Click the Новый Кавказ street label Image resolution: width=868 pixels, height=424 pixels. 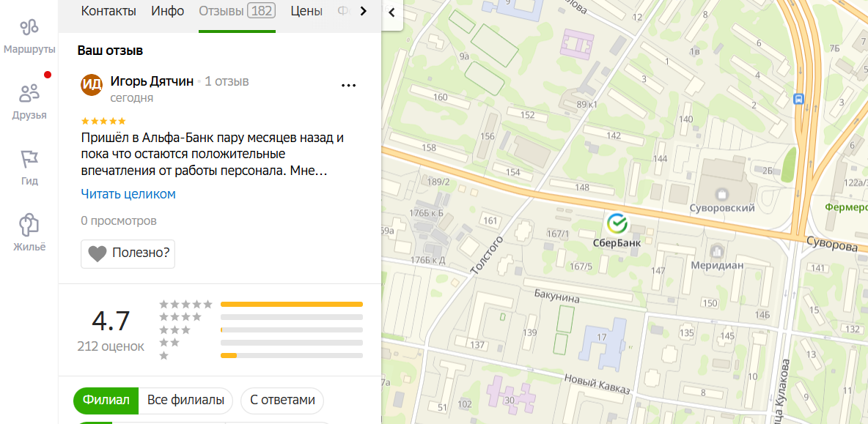tap(597, 384)
